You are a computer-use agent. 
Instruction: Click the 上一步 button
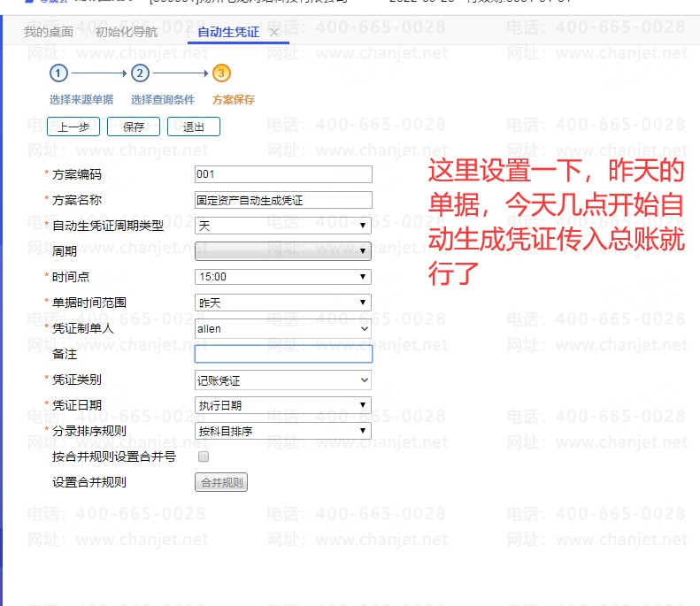[x=73, y=127]
